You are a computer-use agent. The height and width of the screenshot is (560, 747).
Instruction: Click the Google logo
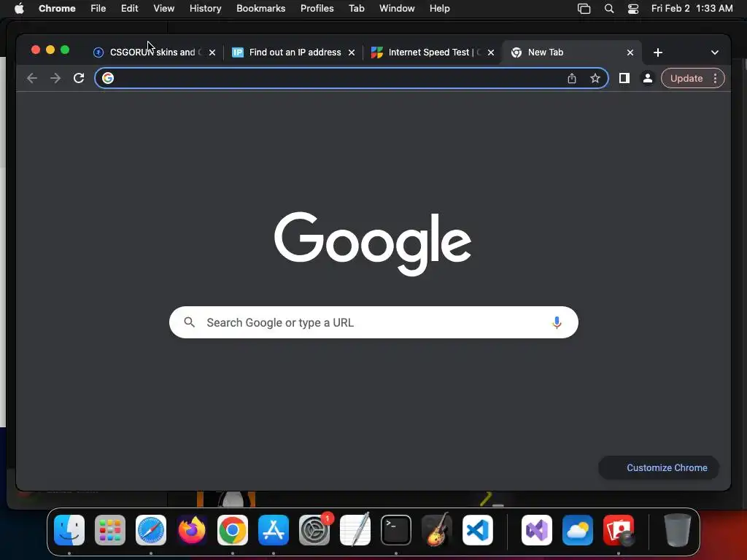click(373, 244)
